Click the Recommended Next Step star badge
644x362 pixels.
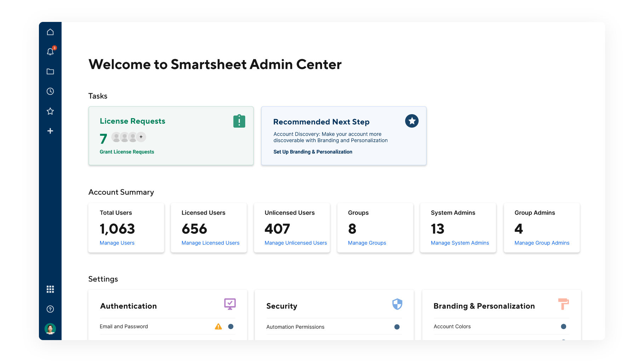click(x=412, y=121)
